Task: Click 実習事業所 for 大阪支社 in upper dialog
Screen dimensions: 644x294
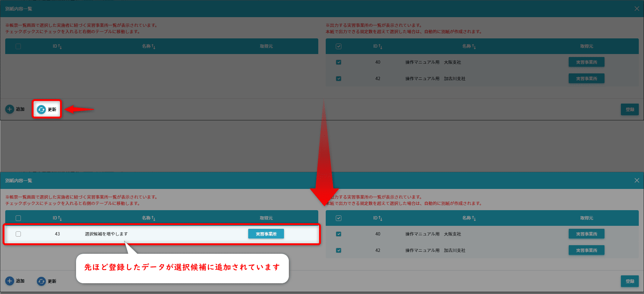Action: [x=586, y=62]
